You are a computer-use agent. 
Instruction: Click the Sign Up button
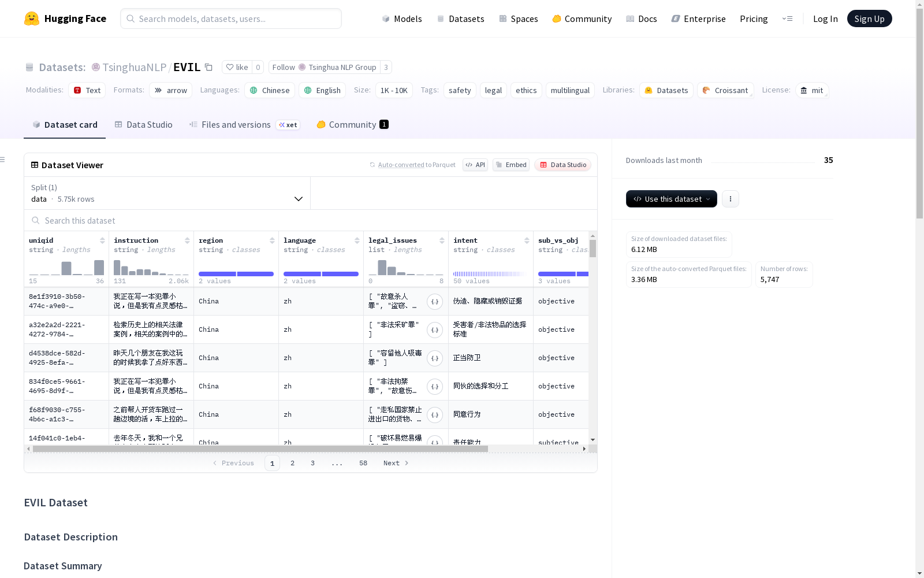point(869,18)
